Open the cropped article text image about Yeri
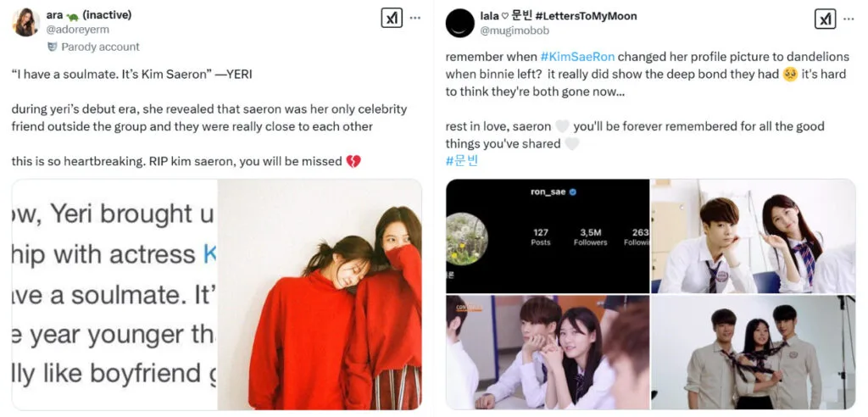 pyautogui.click(x=114, y=295)
